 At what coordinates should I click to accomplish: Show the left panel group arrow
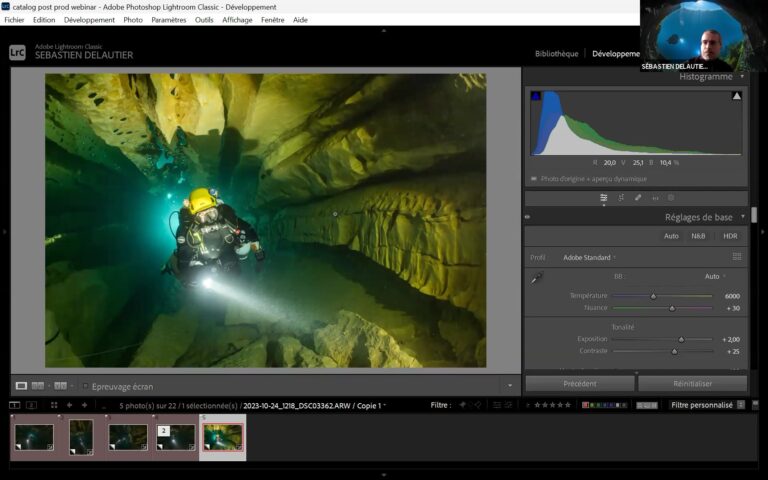tap(5, 231)
